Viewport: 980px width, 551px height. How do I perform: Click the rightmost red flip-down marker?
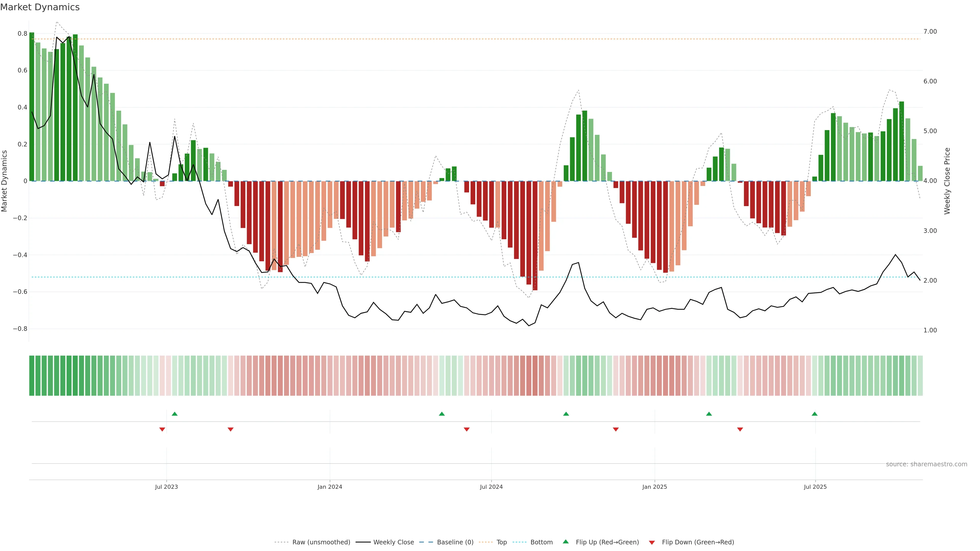(740, 429)
